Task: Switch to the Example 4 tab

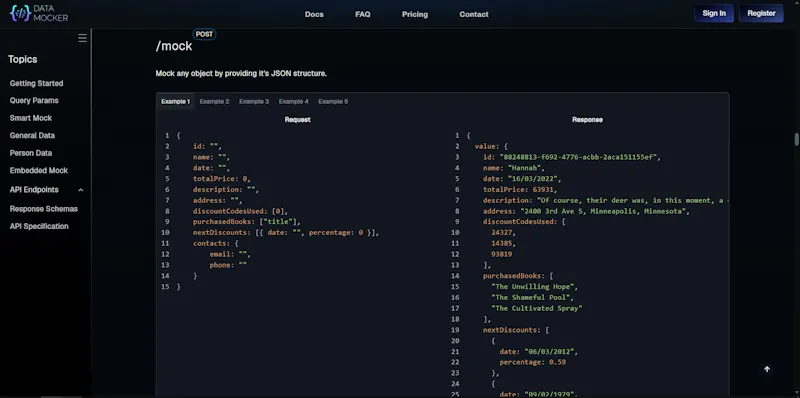Action: (x=293, y=102)
